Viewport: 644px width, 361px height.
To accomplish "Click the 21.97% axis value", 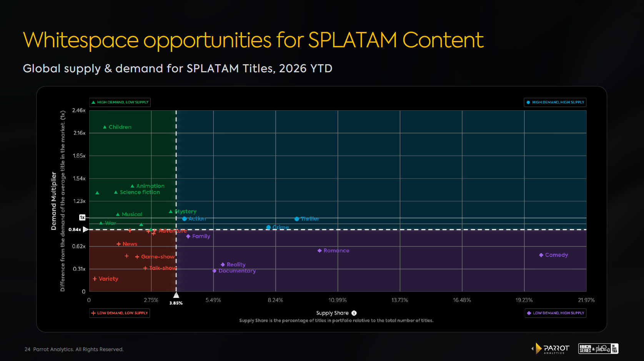I will 586,300.
